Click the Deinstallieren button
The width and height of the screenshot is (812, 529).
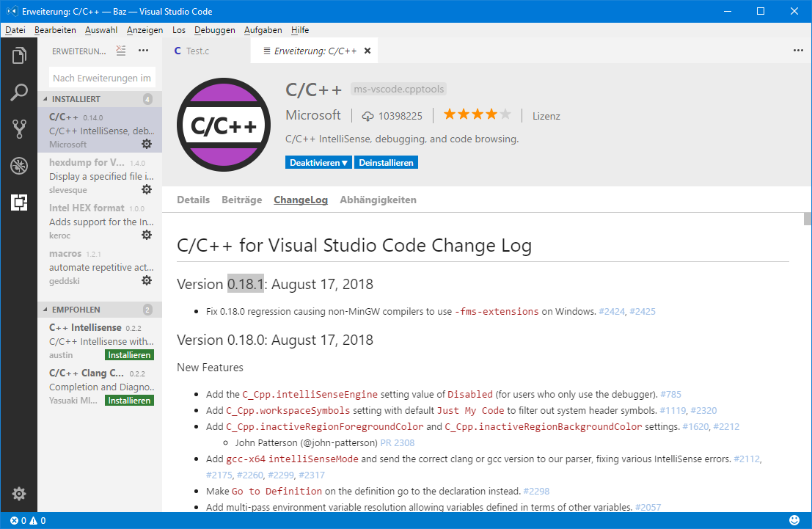tap(386, 162)
